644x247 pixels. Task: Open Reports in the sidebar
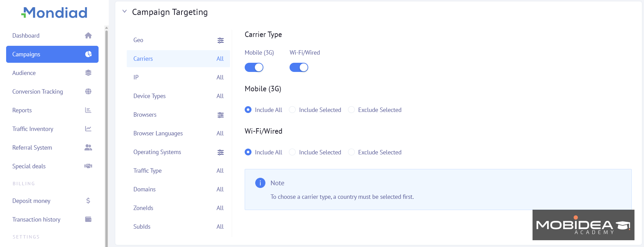point(52,110)
